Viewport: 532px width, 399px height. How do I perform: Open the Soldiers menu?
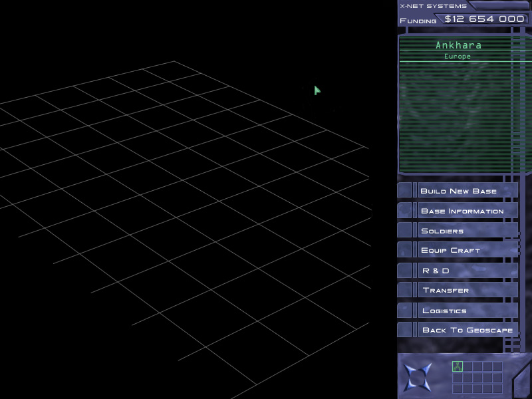click(x=458, y=230)
